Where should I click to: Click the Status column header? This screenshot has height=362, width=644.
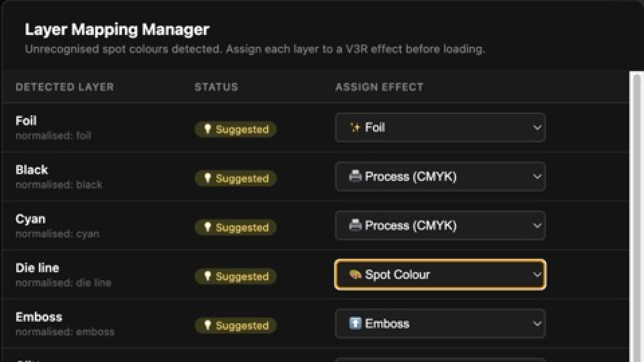(x=216, y=87)
